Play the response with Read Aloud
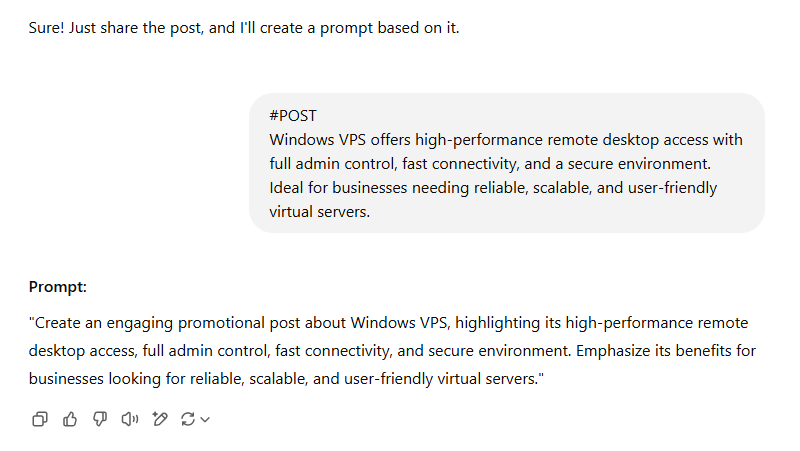The height and width of the screenshot is (451, 800). tap(128, 419)
